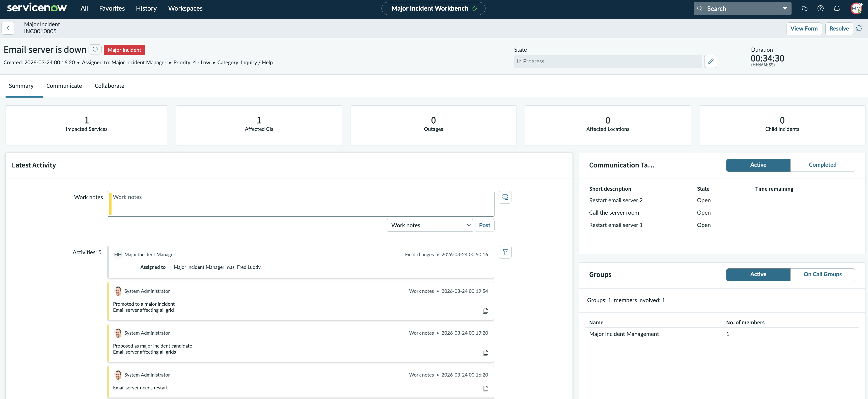The height and width of the screenshot is (399, 868).
Task: Copy the 'Promoted to a major incident' note
Action: pos(485,311)
